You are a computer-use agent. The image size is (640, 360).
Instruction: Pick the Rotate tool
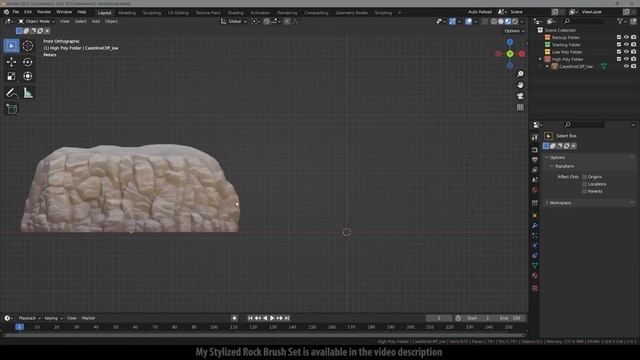coord(27,62)
